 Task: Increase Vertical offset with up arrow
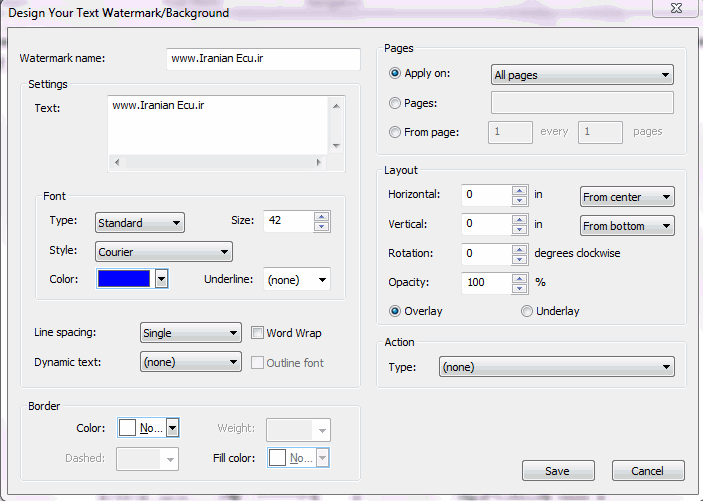(519, 220)
